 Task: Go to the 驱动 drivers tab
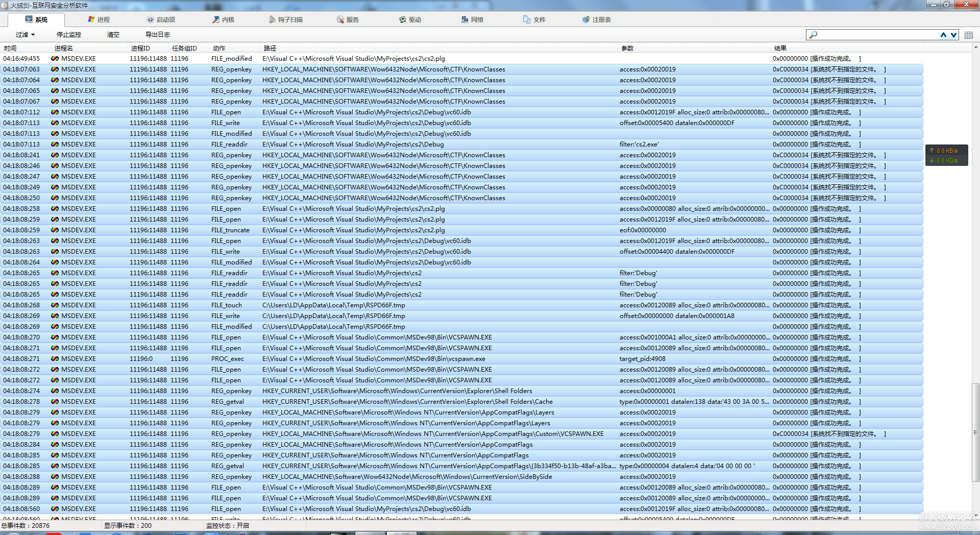click(x=410, y=19)
